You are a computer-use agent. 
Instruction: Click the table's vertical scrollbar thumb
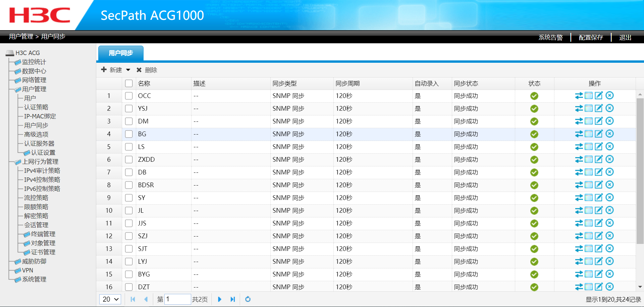640,171
